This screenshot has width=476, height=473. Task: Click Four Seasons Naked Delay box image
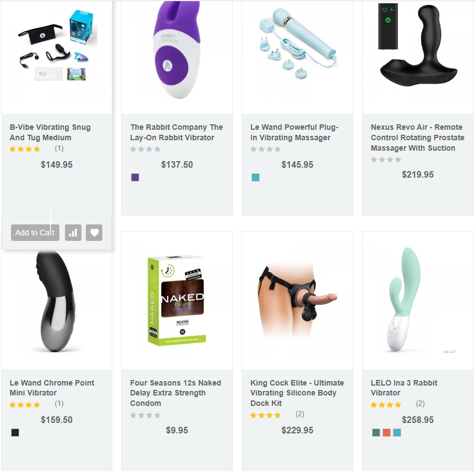click(177, 301)
